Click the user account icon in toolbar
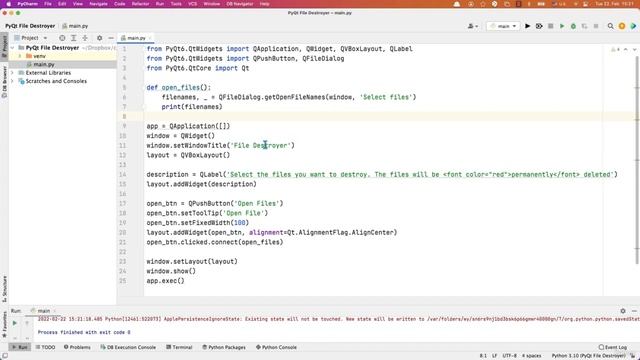 click(x=473, y=26)
